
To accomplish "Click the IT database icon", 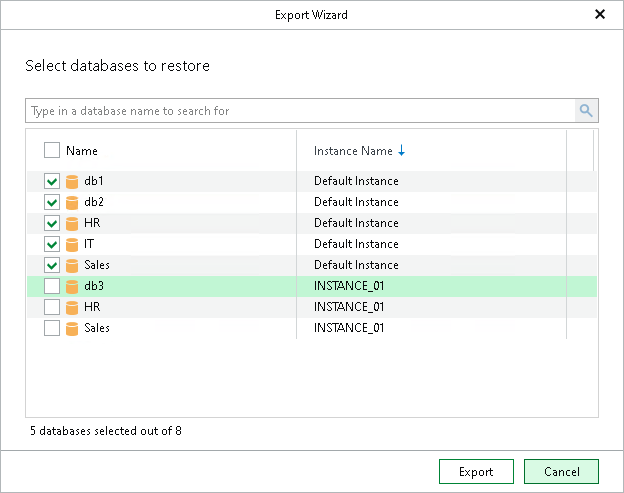I will coord(72,245).
